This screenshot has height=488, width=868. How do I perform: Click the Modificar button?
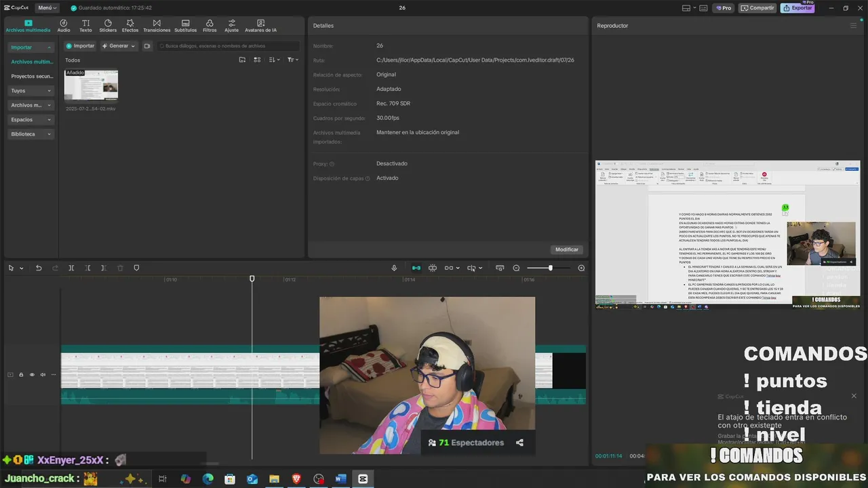567,249
